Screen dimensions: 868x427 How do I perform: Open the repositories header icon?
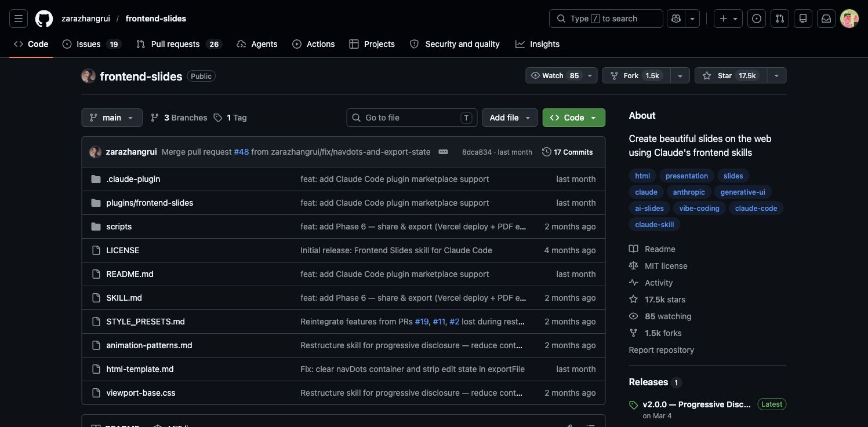point(803,19)
